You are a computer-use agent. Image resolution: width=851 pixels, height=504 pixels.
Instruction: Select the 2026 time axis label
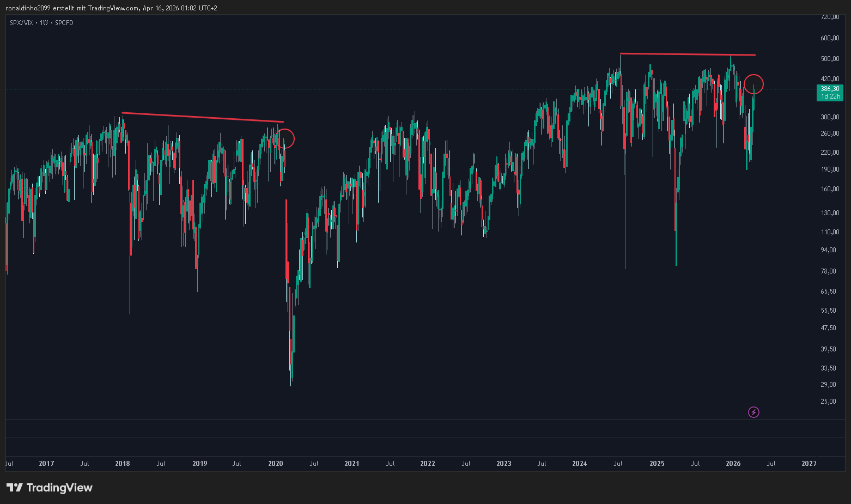(x=733, y=464)
